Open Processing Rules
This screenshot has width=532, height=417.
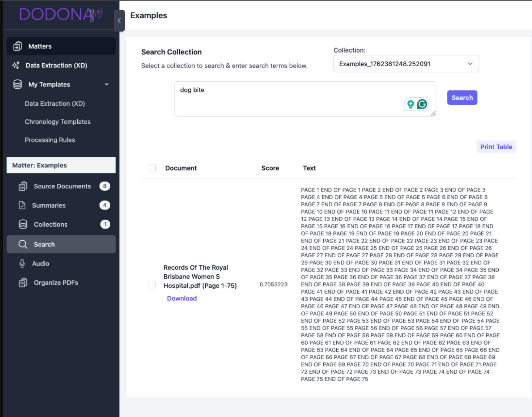(x=50, y=140)
